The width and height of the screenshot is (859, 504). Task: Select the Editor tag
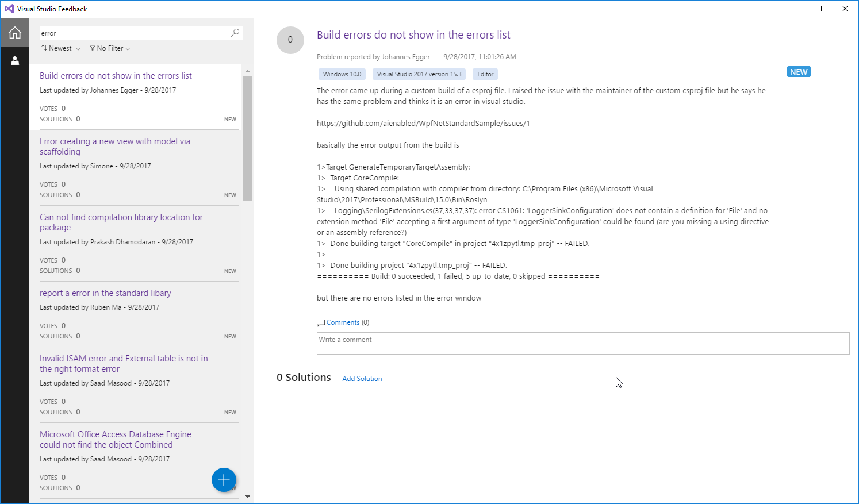485,74
